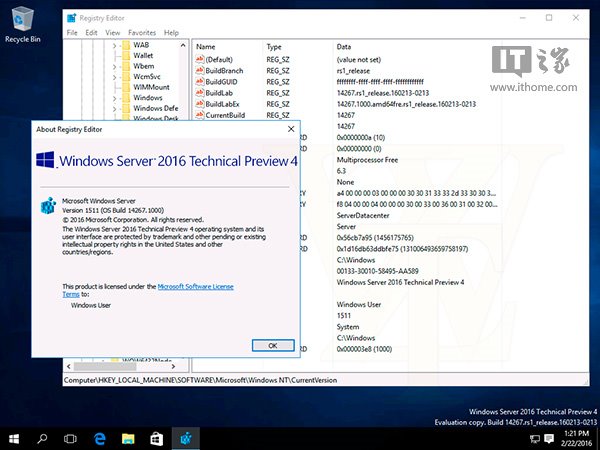The image size is (600, 450).
Task: Launch Microsoft Edge from taskbar
Action: tap(99, 439)
